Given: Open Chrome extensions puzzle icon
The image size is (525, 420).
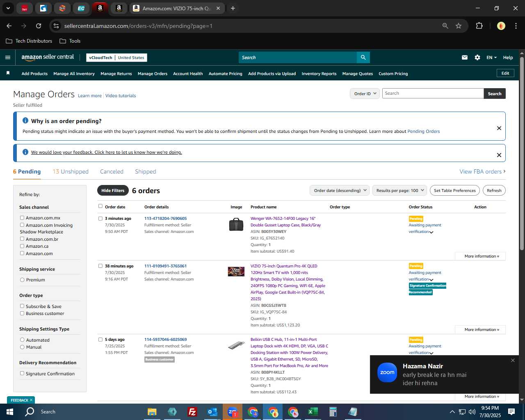Looking at the screenshot, I should (x=479, y=26).
